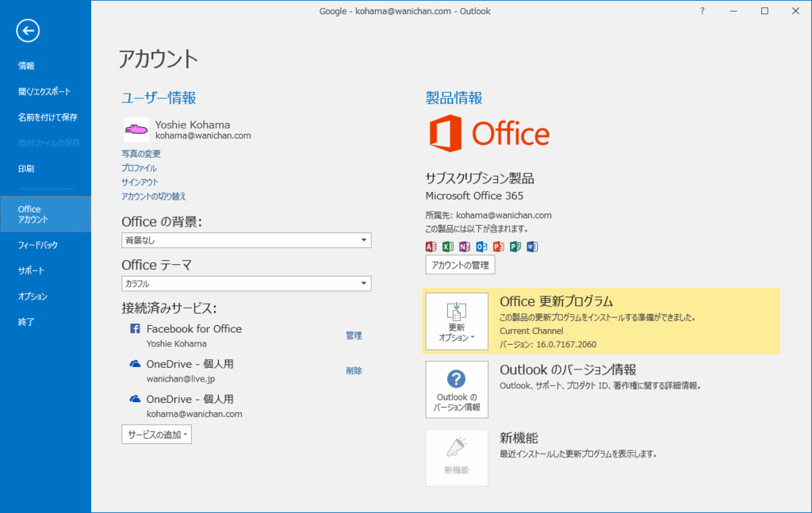Screen dimensions: 812x513
Task: Click the 所属先: kohama@wanichan.com text
Action: pos(488,216)
